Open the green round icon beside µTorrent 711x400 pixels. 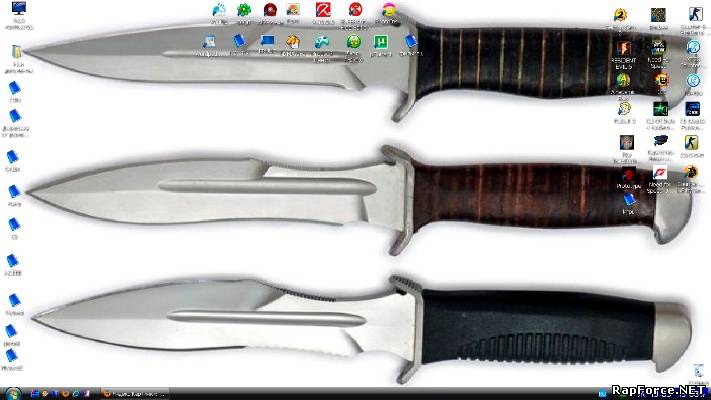354,42
